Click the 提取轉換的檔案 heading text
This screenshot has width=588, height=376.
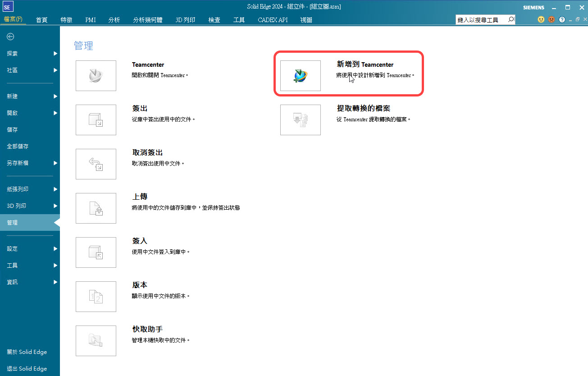tap(363, 109)
